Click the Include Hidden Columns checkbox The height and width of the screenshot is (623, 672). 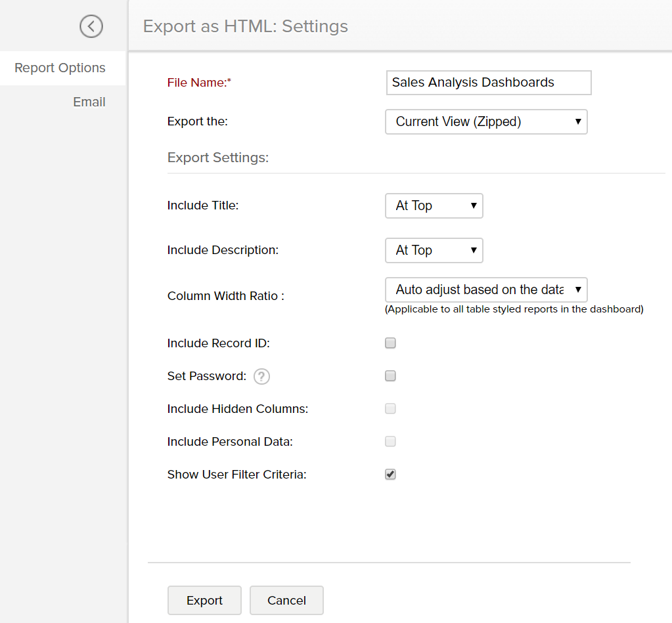391,409
